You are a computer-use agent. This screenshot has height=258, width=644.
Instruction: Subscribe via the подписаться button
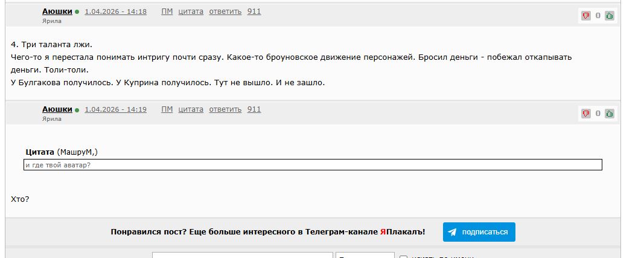[x=479, y=232]
